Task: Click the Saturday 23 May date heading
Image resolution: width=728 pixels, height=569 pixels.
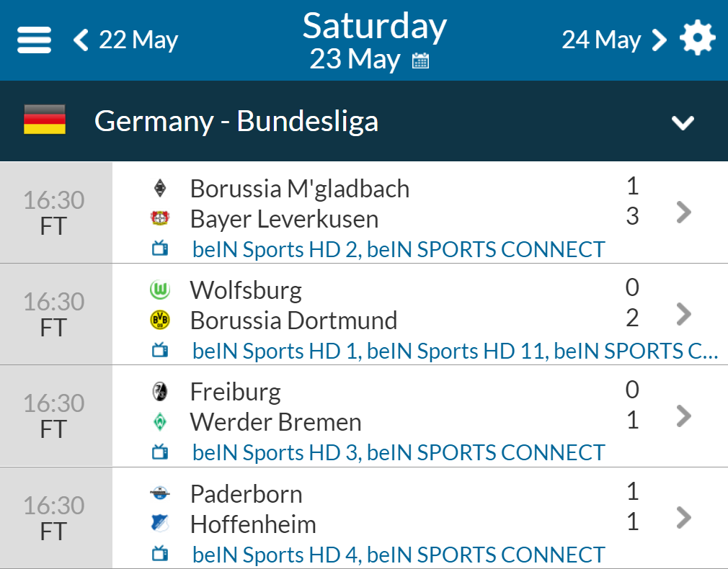Action: coord(374,41)
